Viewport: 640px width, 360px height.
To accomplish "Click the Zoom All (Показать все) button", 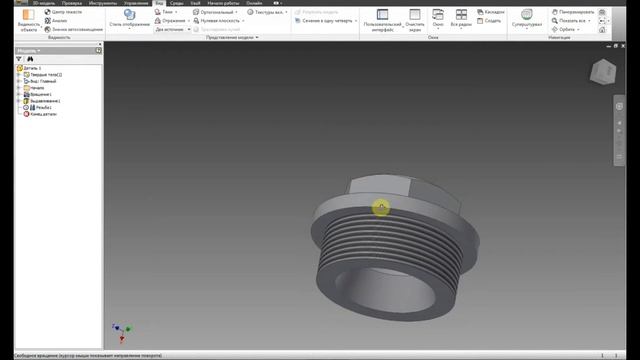I will pos(571,20).
